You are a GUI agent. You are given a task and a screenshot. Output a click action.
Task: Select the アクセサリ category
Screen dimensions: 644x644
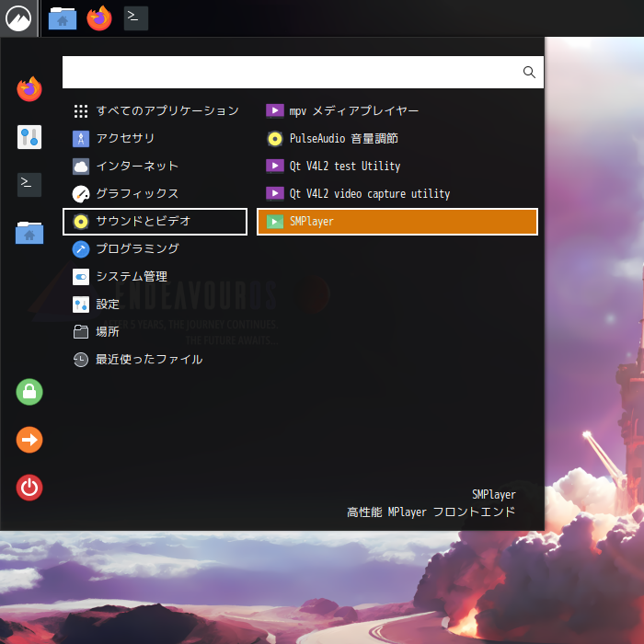pyautogui.click(x=155, y=138)
